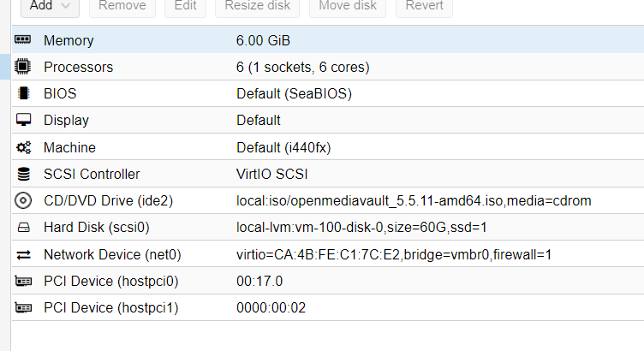
Task: Click the Display monitor icon
Action: point(23,121)
